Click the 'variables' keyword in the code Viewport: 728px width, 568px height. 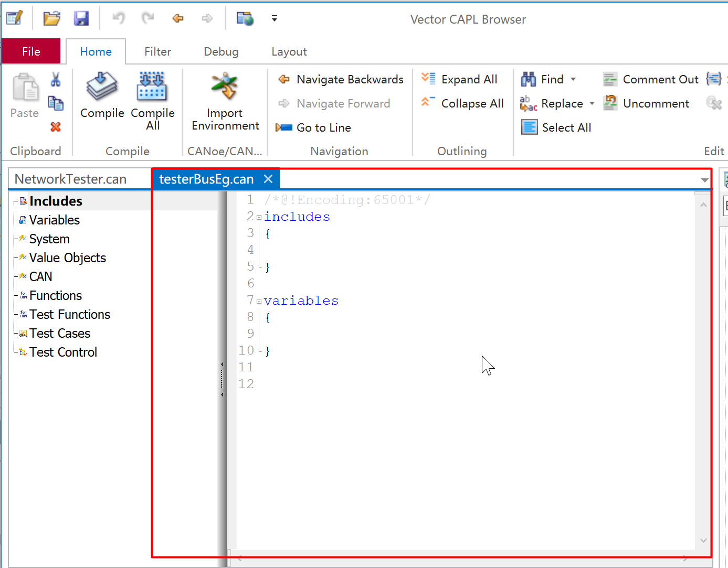[x=301, y=301]
